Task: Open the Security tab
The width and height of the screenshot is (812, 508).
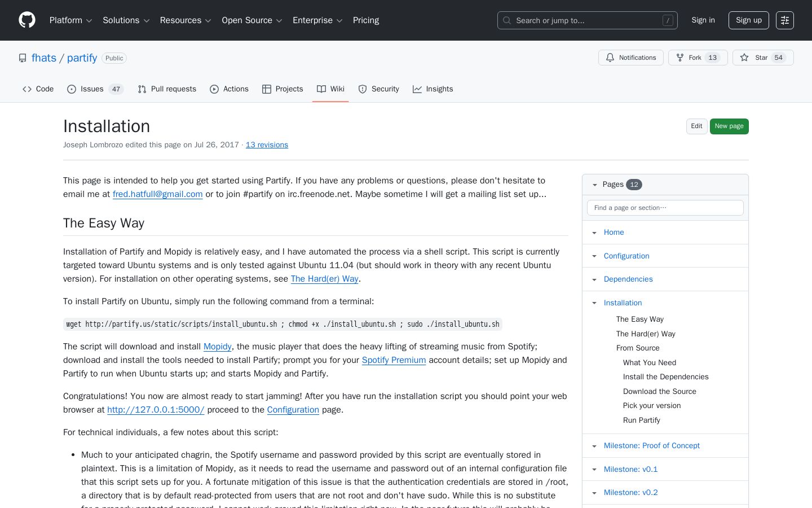Action: [378, 89]
